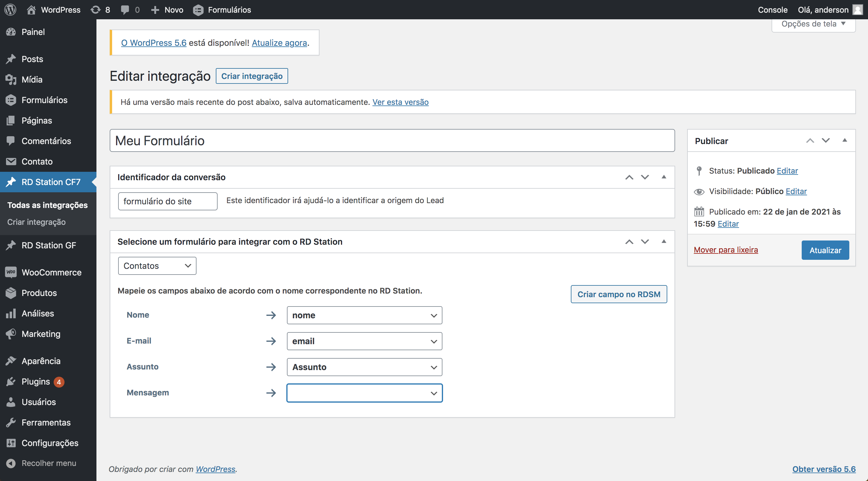Open the Análises sidebar item
Viewport: 868px width, 481px height.
coord(37,313)
